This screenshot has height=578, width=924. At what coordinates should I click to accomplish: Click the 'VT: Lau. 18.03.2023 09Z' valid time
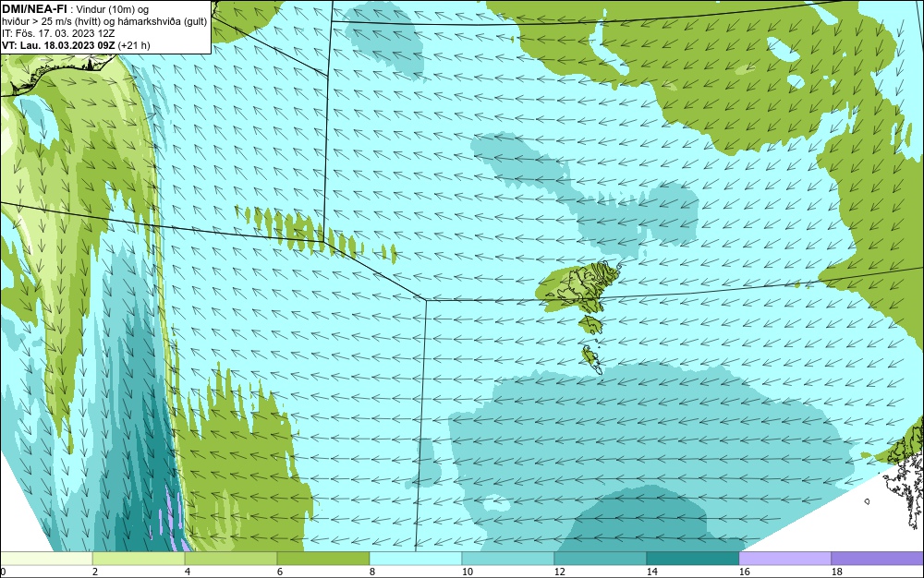click(59, 45)
